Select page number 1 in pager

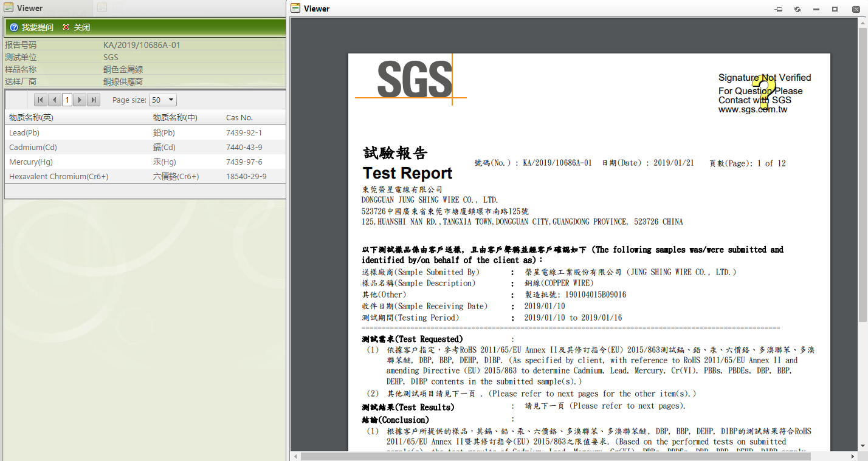pos(67,100)
